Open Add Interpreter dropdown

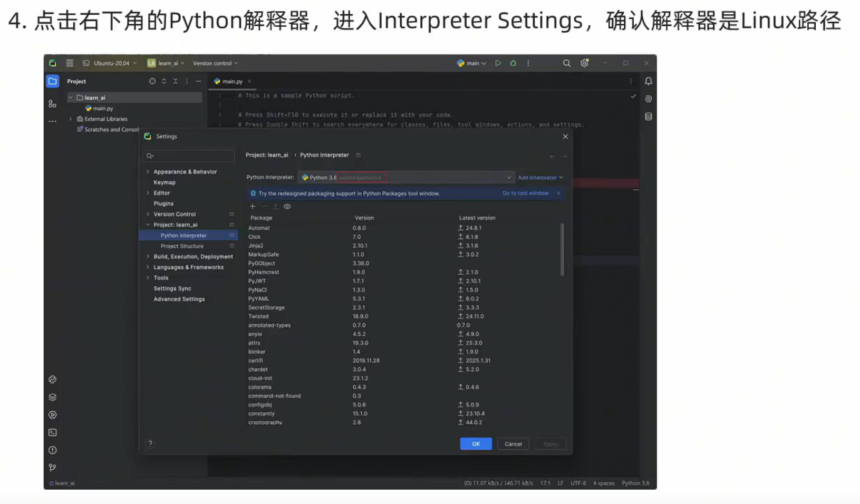pos(540,178)
